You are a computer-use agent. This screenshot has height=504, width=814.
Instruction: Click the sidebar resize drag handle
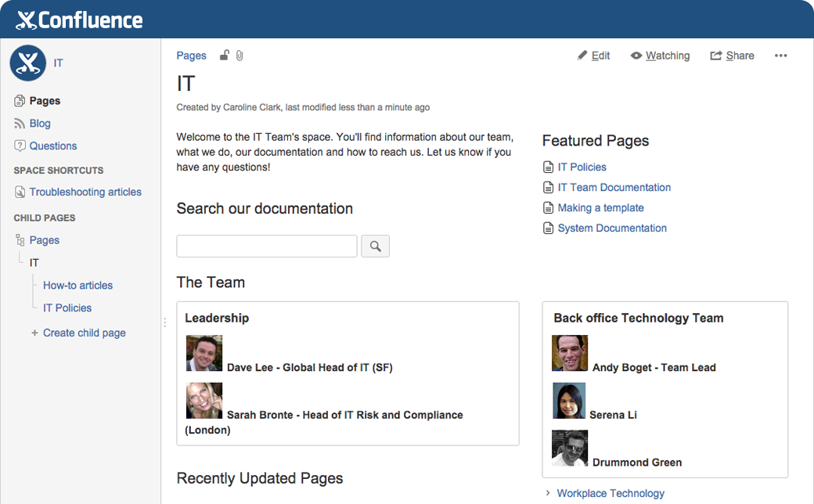point(164,322)
